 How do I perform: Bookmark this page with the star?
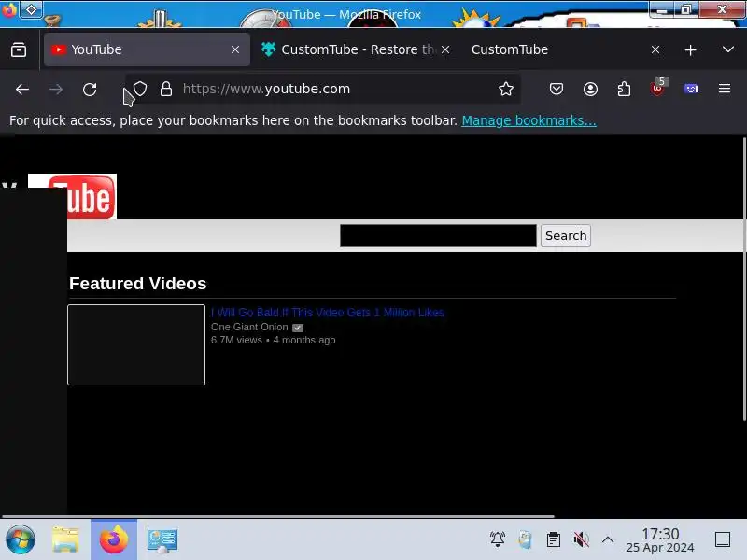pyautogui.click(x=506, y=89)
